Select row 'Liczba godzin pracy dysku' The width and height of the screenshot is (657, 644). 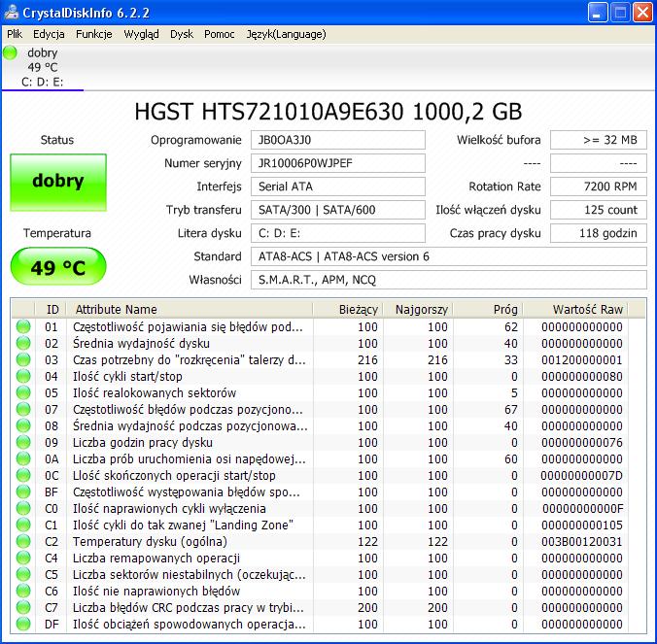pyautogui.click(x=320, y=442)
